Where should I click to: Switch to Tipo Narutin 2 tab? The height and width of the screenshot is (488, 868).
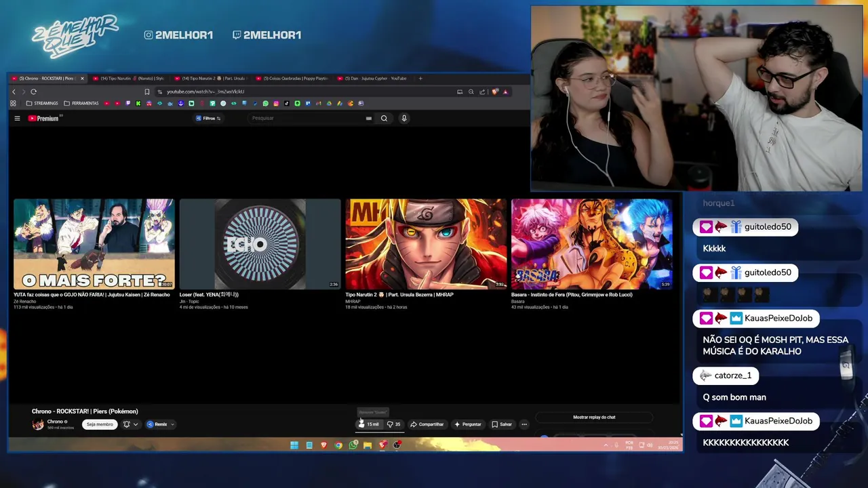tap(211, 78)
